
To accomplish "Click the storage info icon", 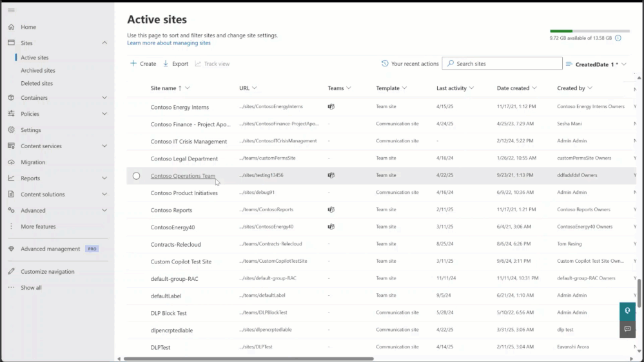I will click(618, 38).
